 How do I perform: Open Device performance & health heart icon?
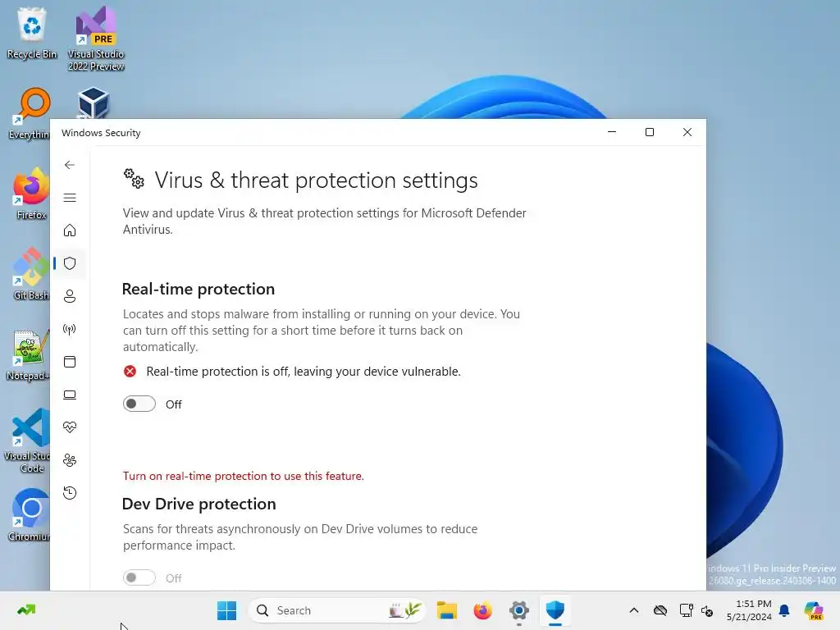[x=70, y=427]
